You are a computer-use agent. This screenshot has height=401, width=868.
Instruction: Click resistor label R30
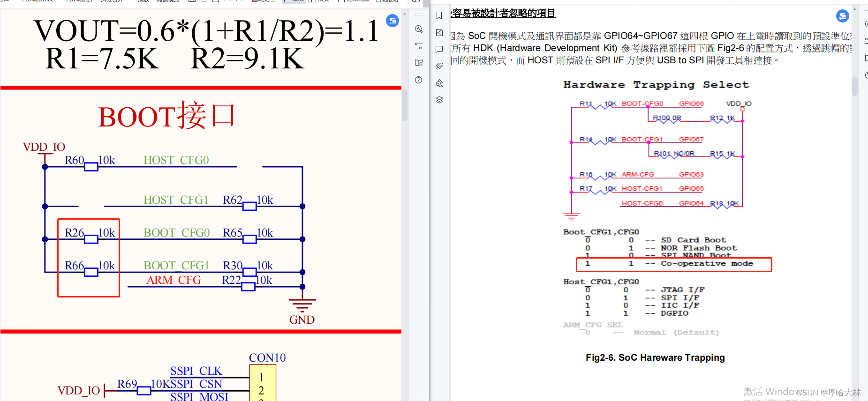[x=233, y=266]
